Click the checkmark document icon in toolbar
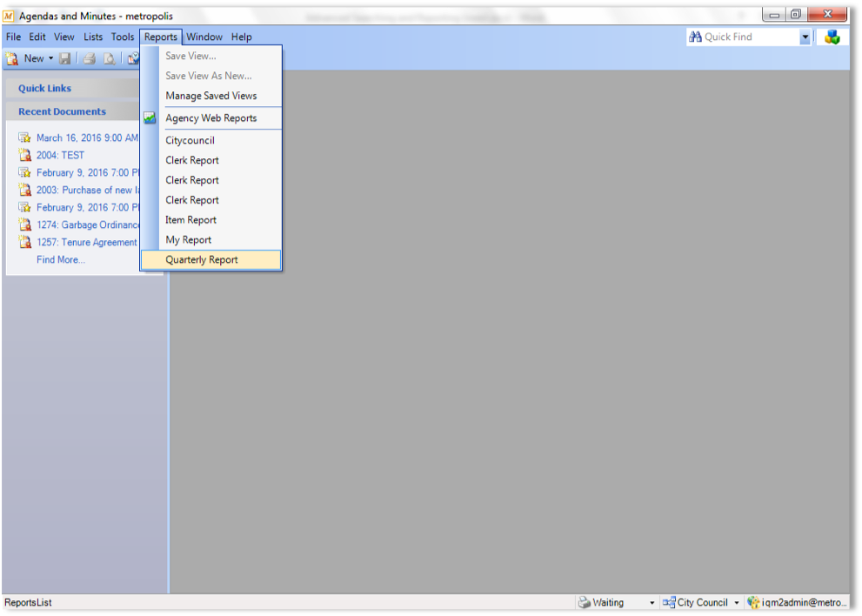 tap(134, 58)
